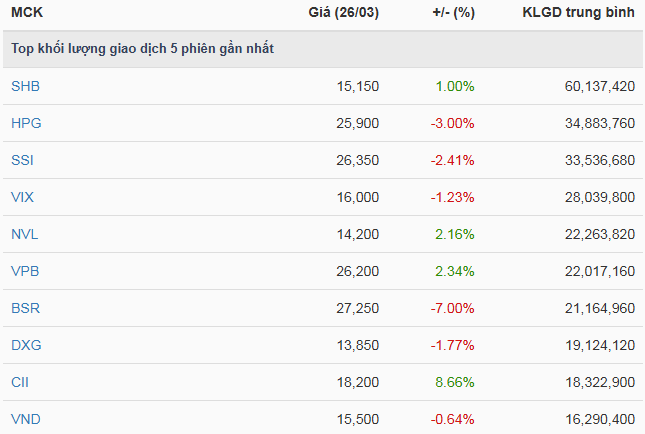Open the CII stock page link
This screenshot has width=645, height=434.
(x=20, y=382)
